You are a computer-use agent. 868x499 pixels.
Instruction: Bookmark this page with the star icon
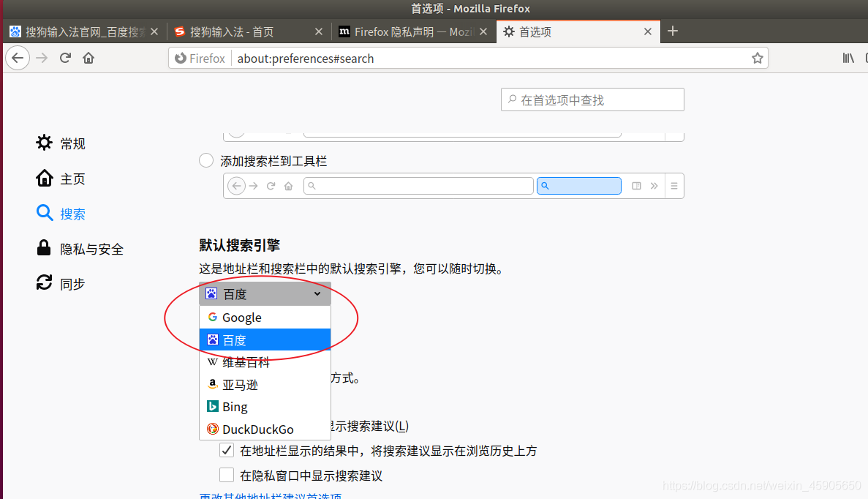758,58
